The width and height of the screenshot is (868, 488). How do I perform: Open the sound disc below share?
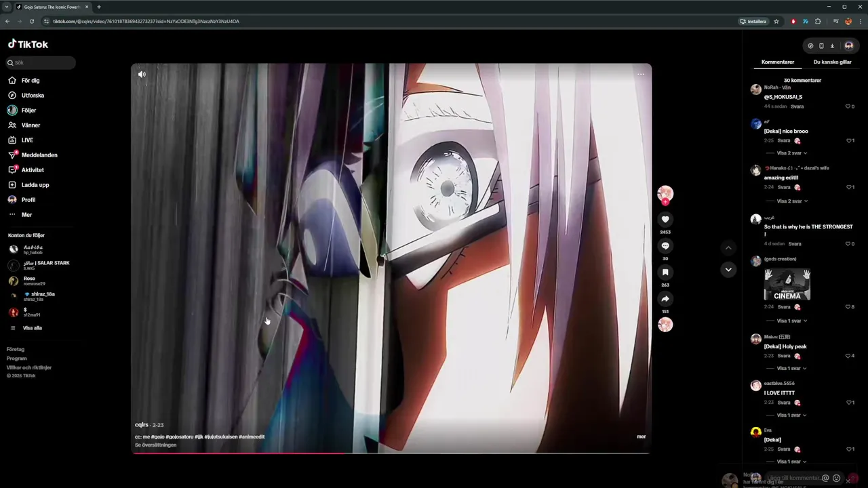[x=665, y=325]
